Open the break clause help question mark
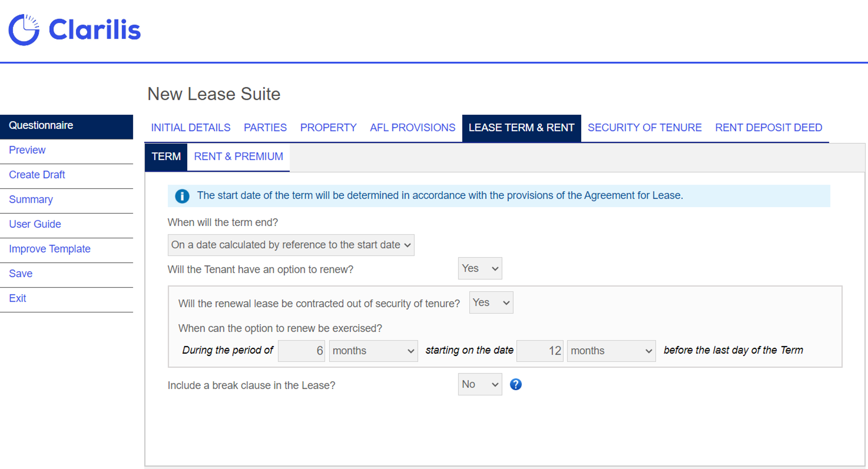868x469 pixels. (515, 384)
